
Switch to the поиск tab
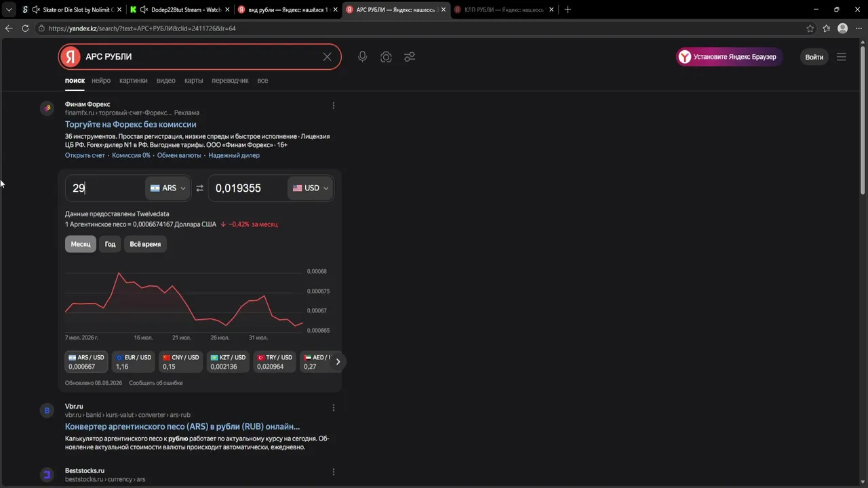pos(75,81)
